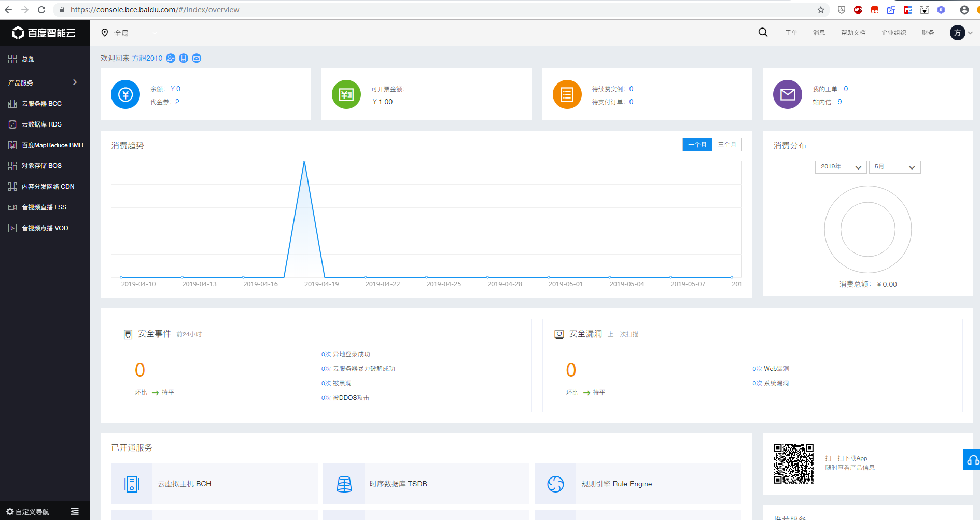Image resolution: width=980 pixels, height=520 pixels.
Task: Click the 音视频点播 VOD sidebar icon
Action: click(12, 228)
